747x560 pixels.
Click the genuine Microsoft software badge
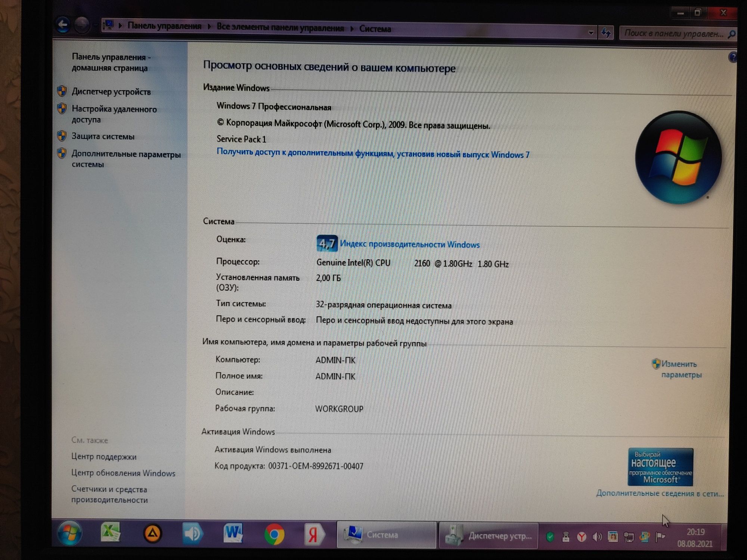coord(660,467)
